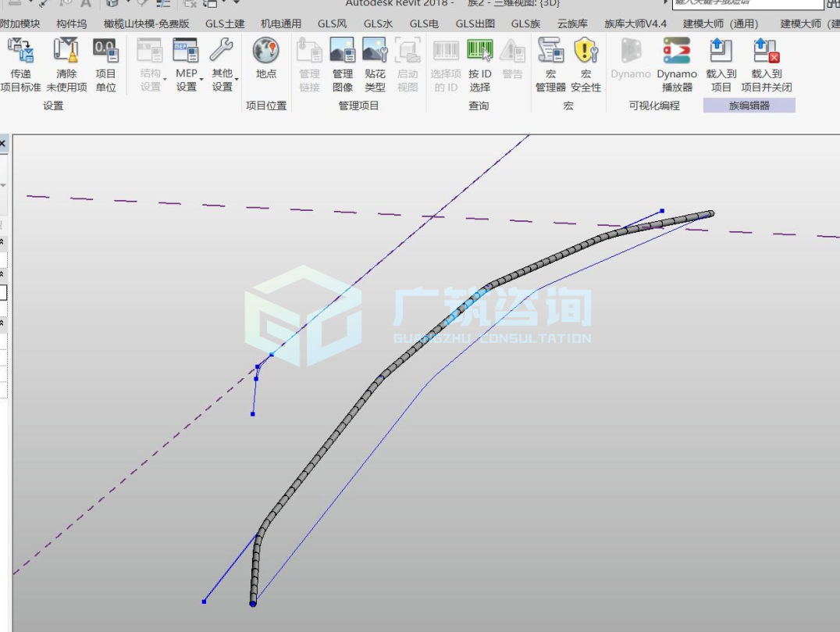Switch to the GLS土建 ribbon tab
The width and height of the screenshot is (840, 632).
pos(225,23)
